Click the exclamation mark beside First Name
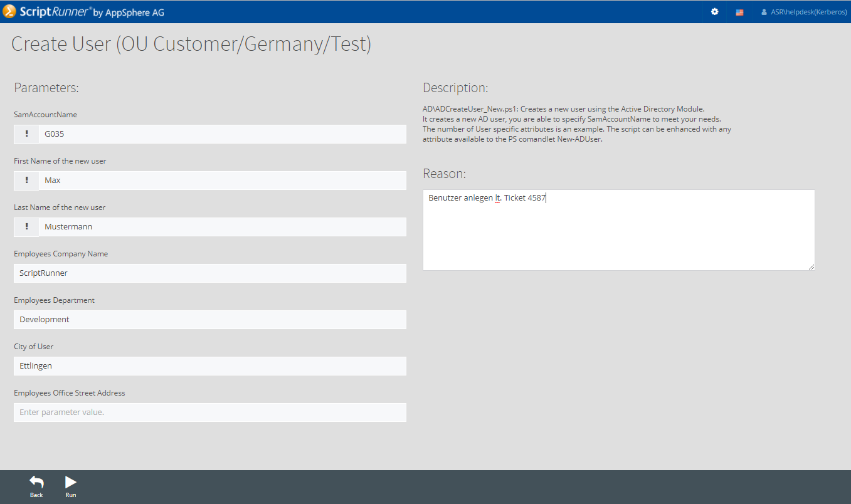Screen dimensions: 851x504 26,181
